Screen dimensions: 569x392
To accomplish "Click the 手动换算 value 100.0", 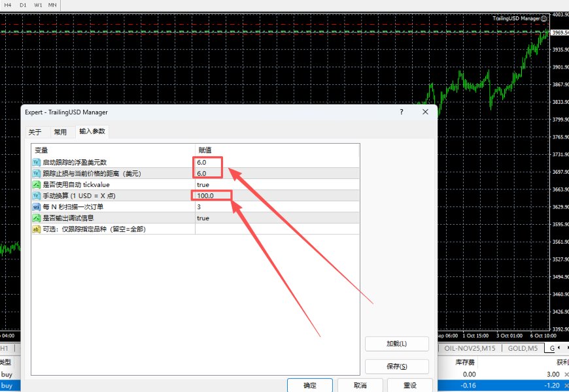I will click(x=277, y=196).
